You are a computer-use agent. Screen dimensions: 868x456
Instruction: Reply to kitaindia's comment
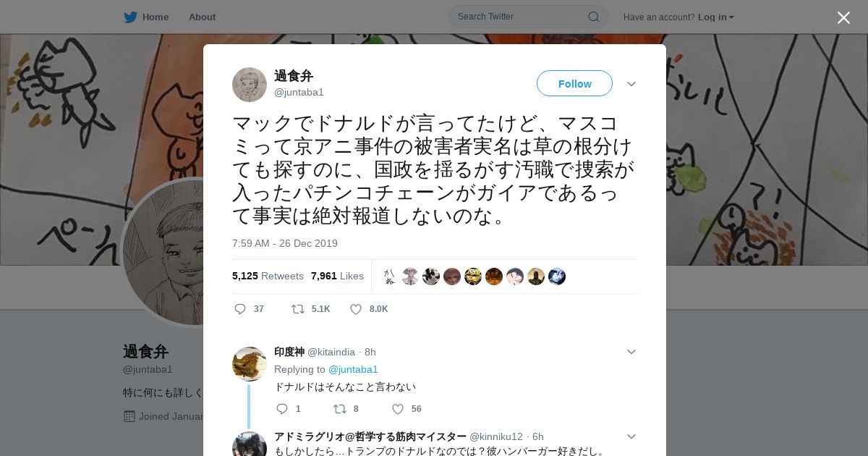(282, 409)
